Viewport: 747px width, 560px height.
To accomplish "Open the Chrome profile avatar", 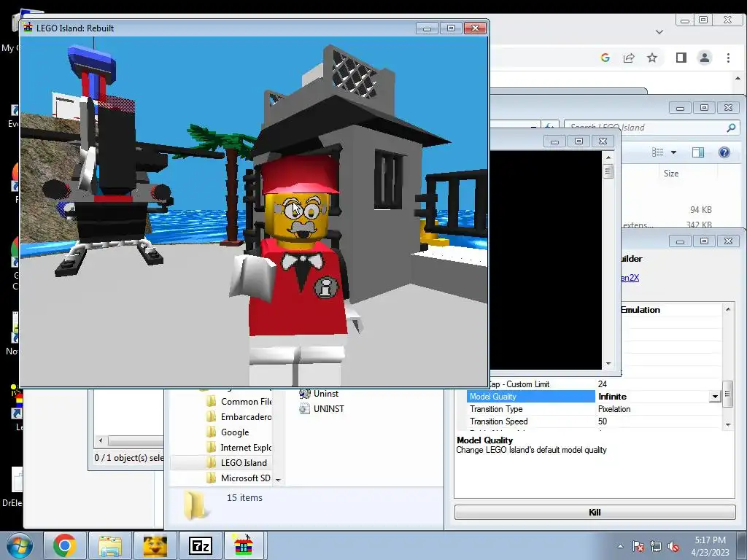I will pyautogui.click(x=704, y=58).
